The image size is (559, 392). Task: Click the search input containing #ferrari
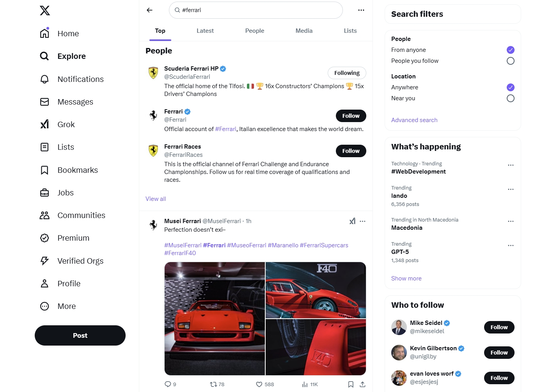(x=256, y=10)
